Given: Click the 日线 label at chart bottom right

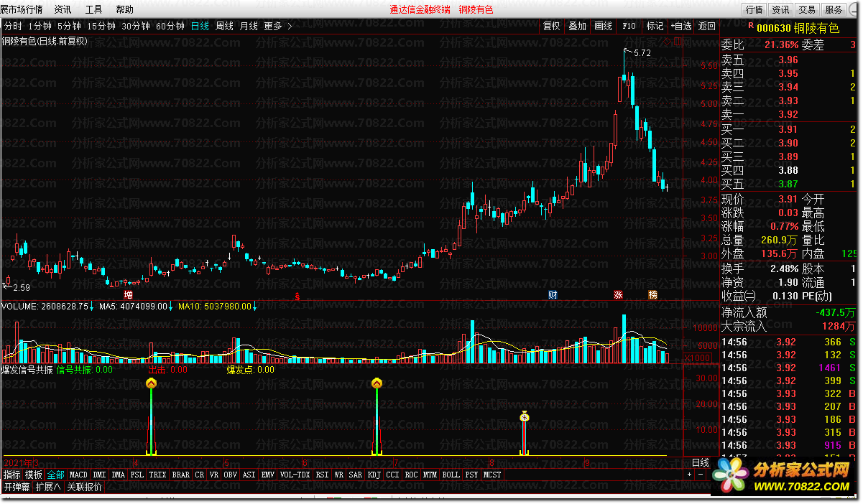Looking at the screenshot, I should pos(700,462).
